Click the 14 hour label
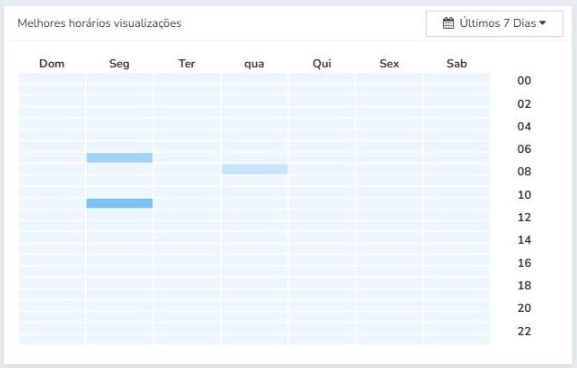This screenshot has height=368, width=577. point(524,240)
